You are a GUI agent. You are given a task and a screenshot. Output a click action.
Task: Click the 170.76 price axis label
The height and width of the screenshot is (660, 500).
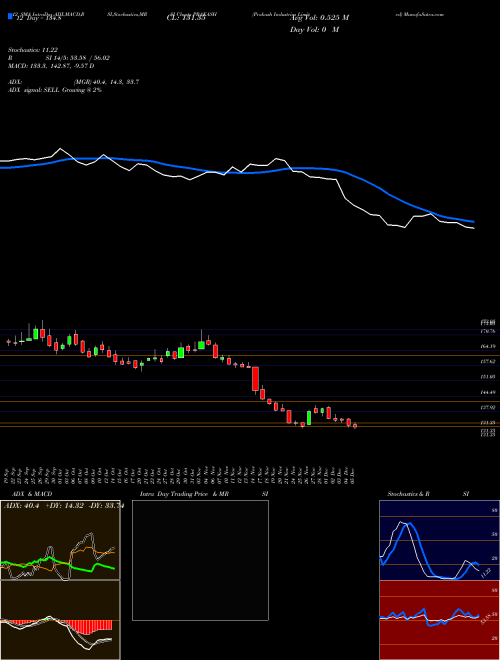487,332
